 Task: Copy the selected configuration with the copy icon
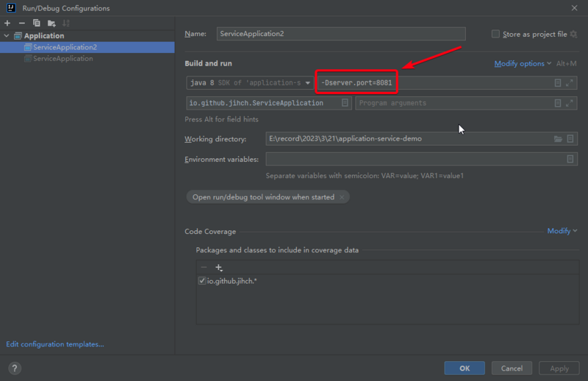click(36, 23)
